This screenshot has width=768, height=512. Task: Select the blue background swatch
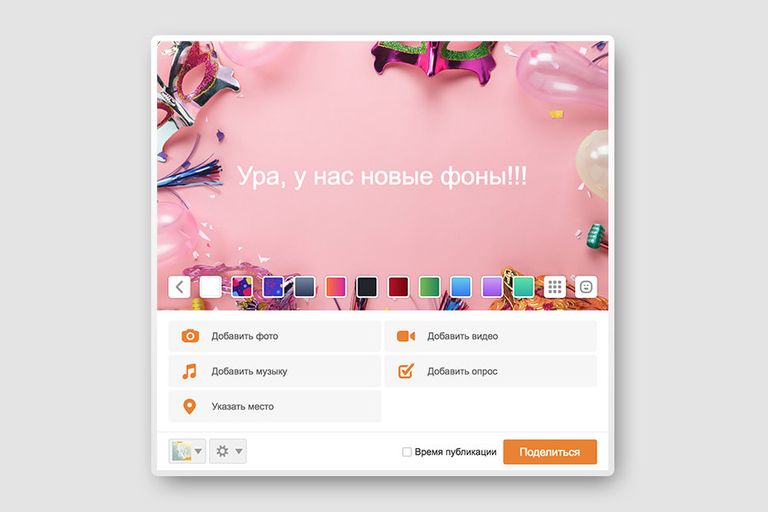(x=461, y=287)
